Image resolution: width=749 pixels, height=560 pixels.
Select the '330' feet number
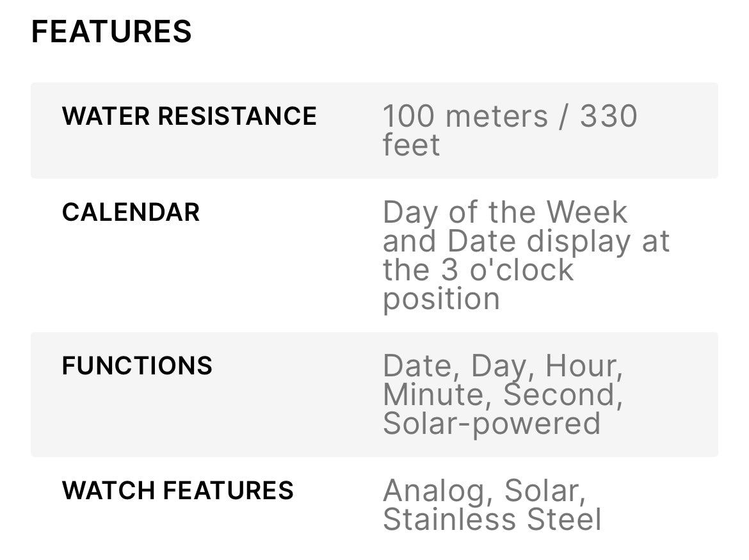[608, 116]
